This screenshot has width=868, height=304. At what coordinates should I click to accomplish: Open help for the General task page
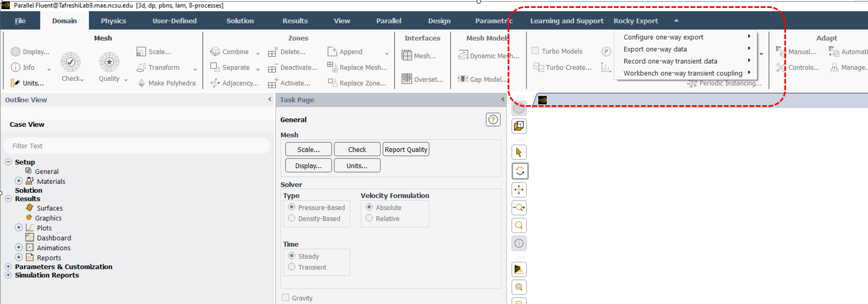point(493,120)
